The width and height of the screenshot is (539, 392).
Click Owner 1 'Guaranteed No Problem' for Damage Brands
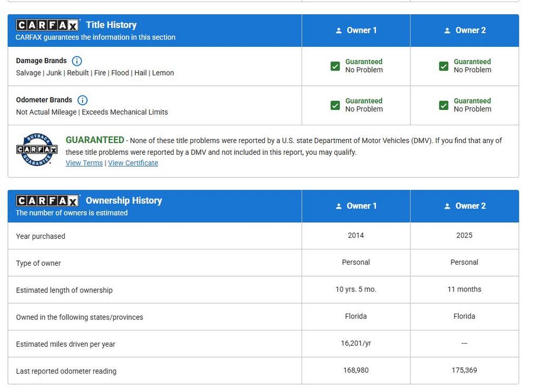(364, 66)
